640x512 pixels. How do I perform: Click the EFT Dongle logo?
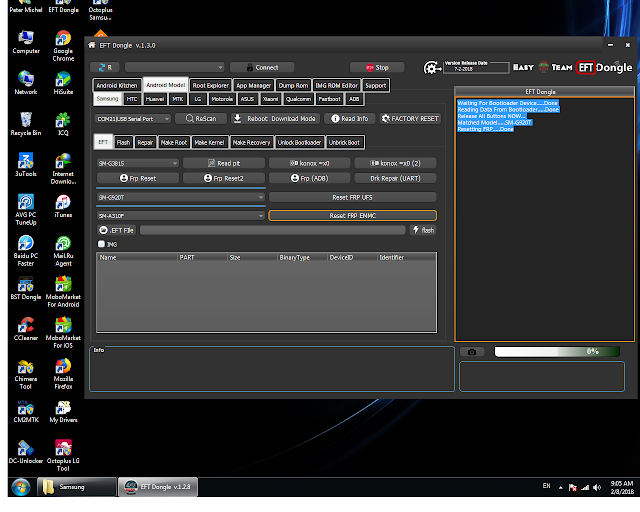click(x=604, y=67)
